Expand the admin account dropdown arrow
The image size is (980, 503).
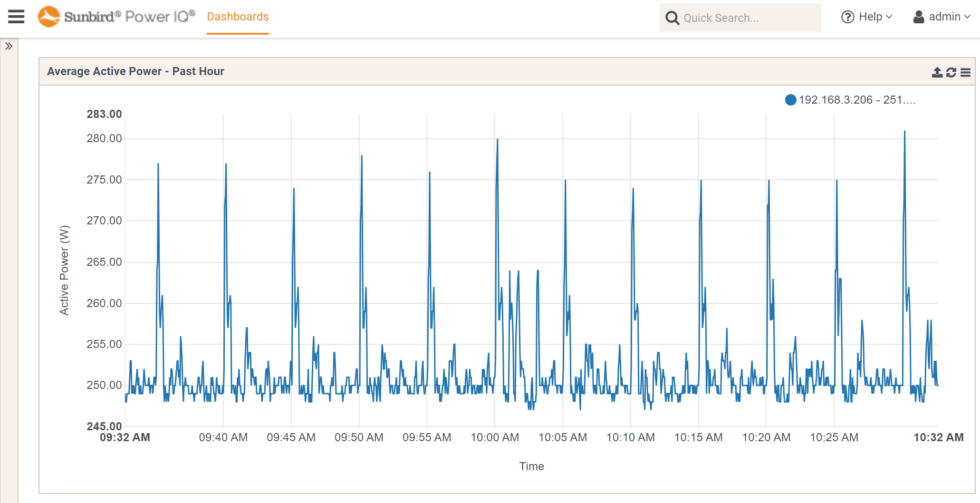click(x=967, y=17)
